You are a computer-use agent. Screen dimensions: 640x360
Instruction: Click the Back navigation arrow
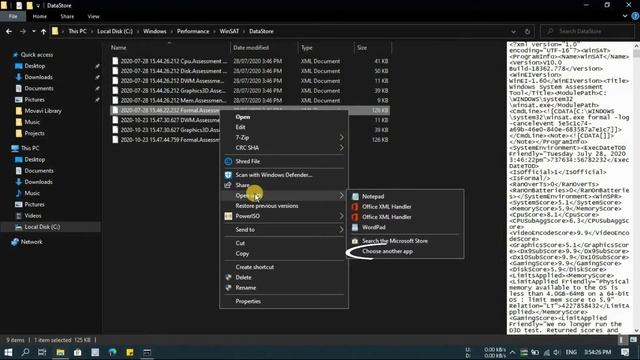tap(9, 31)
